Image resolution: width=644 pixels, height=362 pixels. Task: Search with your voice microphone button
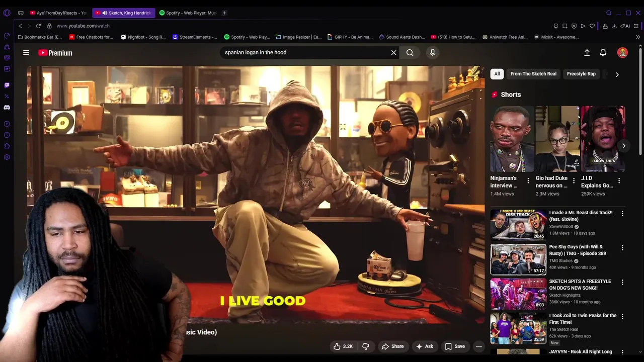pyautogui.click(x=433, y=52)
